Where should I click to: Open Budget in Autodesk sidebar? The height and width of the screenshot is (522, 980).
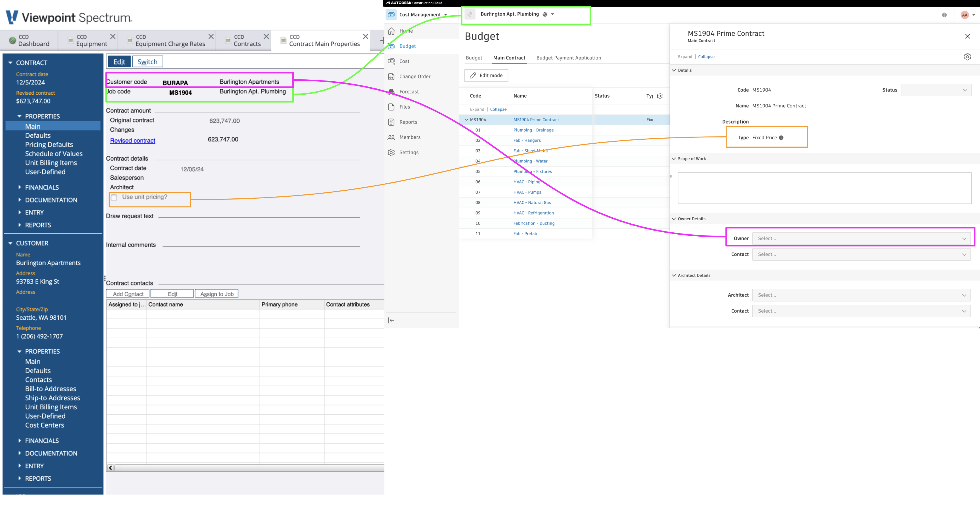(x=407, y=46)
